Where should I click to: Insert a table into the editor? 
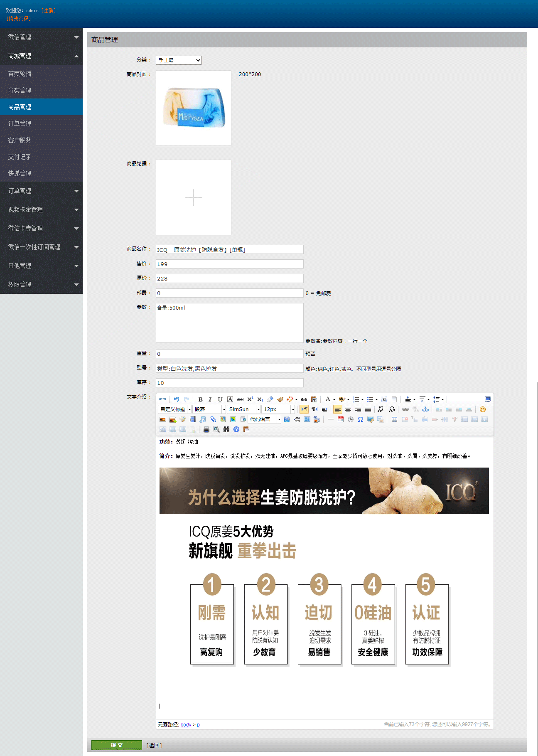(x=395, y=419)
